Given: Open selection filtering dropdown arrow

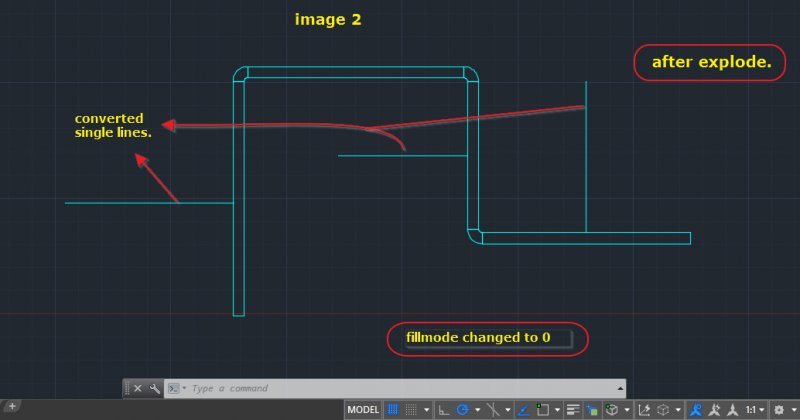Looking at the screenshot, I should click(678, 410).
